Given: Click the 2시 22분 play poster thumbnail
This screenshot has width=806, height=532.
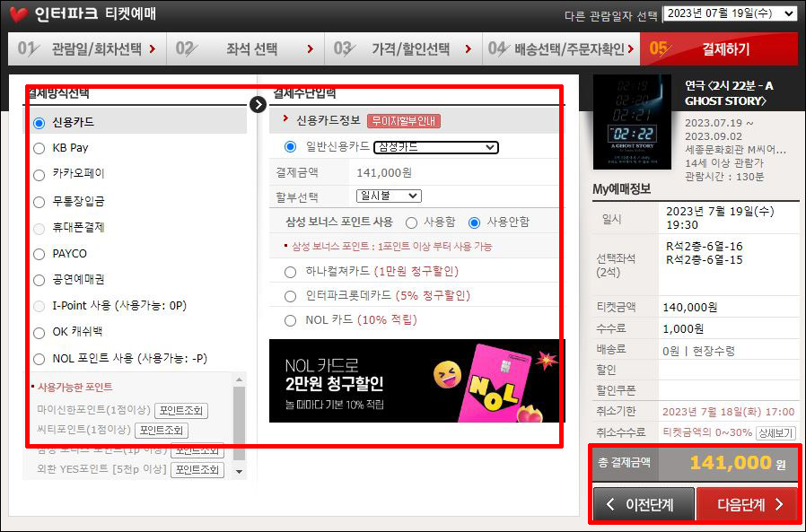Looking at the screenshot, I should pyautogui.click(x=632, y=122).
